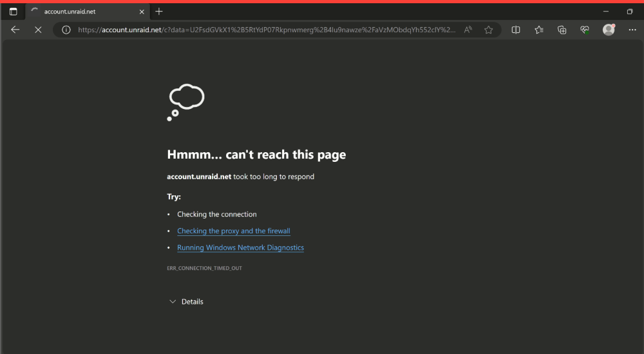Image resolution: width=644 pixels, height=354 pixels.
Task: Add page to favorites with star icon
Action: tap(488, 30)
